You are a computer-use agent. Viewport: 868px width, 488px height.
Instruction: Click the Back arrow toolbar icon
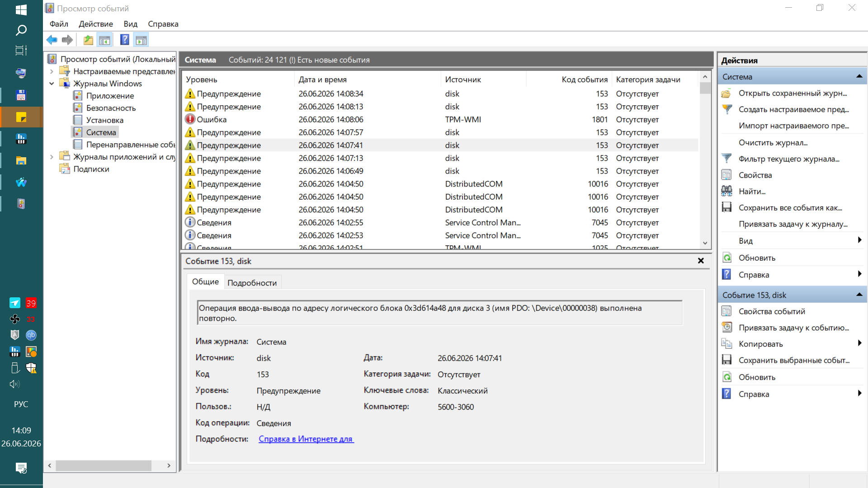point(52,40)
